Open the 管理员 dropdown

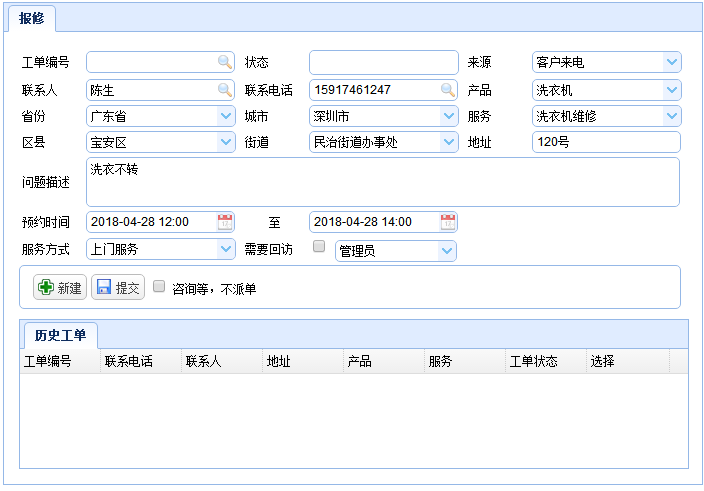pos(446,250)
